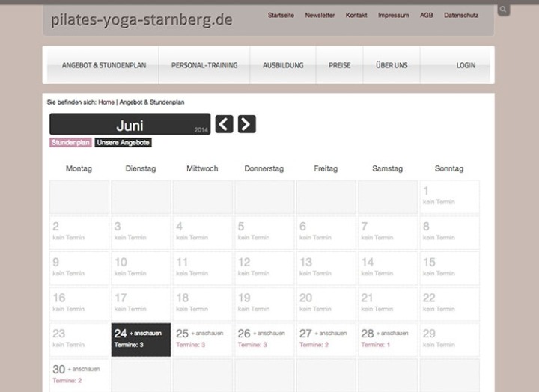539x392 pixels.
Task: Go to next month arrow
Action: pyautogui.click(x=247, y=124)
